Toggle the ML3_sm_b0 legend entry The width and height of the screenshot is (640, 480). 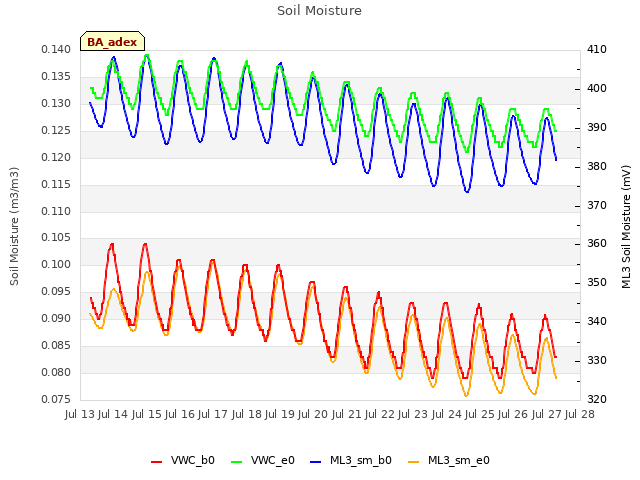[351, 460]
